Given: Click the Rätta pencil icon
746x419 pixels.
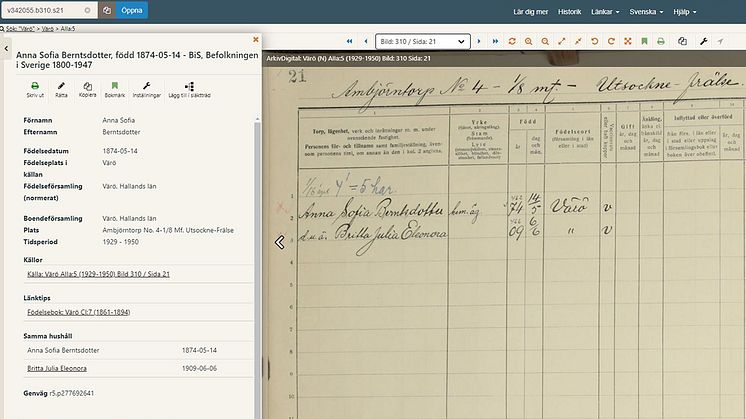Looking at the screenshot, I should pos(60,89).
